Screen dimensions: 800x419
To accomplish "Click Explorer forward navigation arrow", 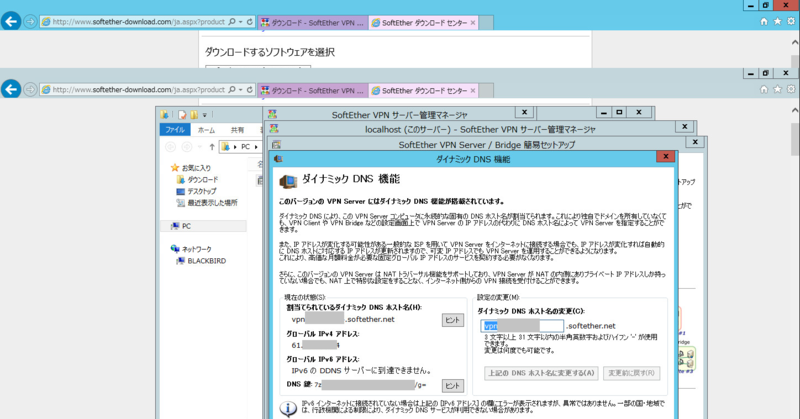I will coord(187,147).
